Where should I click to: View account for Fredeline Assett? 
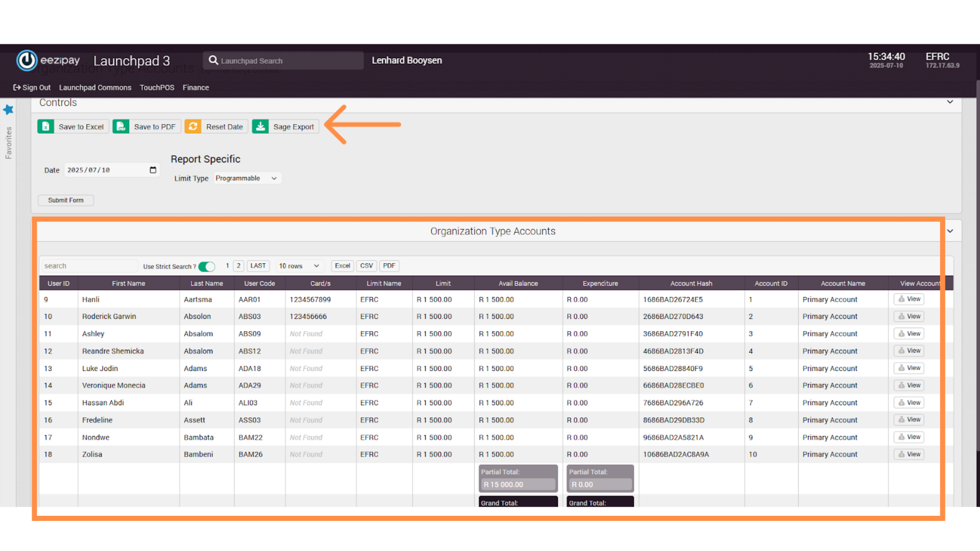pos(909,419)
